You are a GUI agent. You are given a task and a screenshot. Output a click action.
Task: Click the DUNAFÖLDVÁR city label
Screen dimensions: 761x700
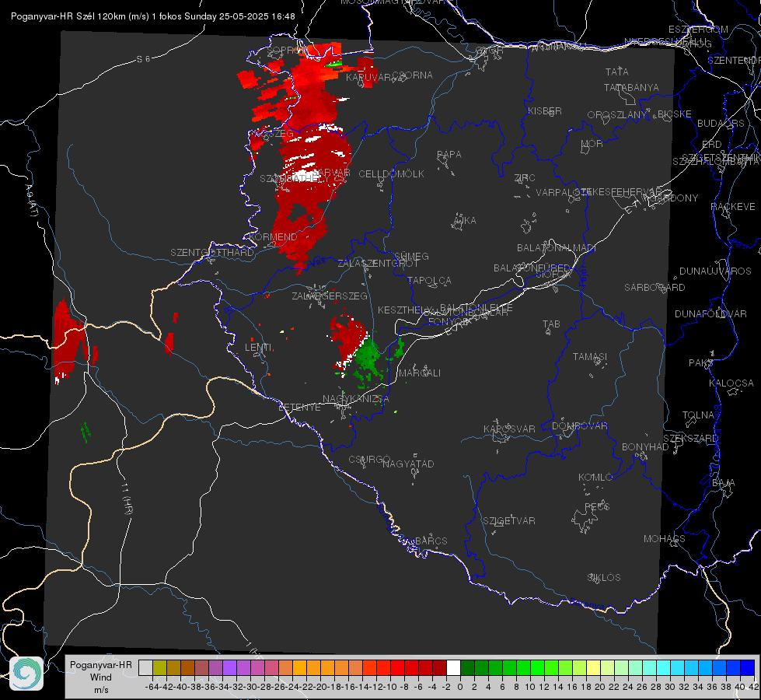click(710, 313)
